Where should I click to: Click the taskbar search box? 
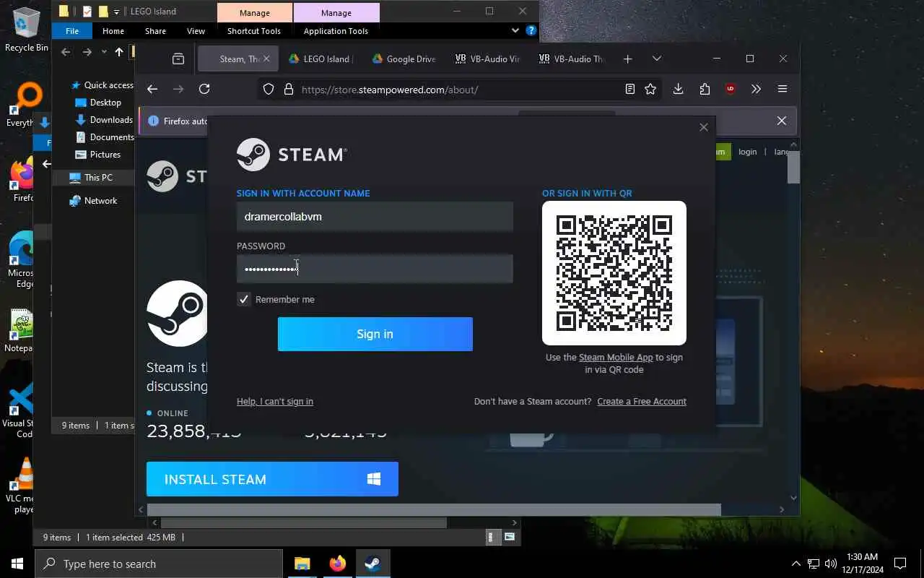159,564
